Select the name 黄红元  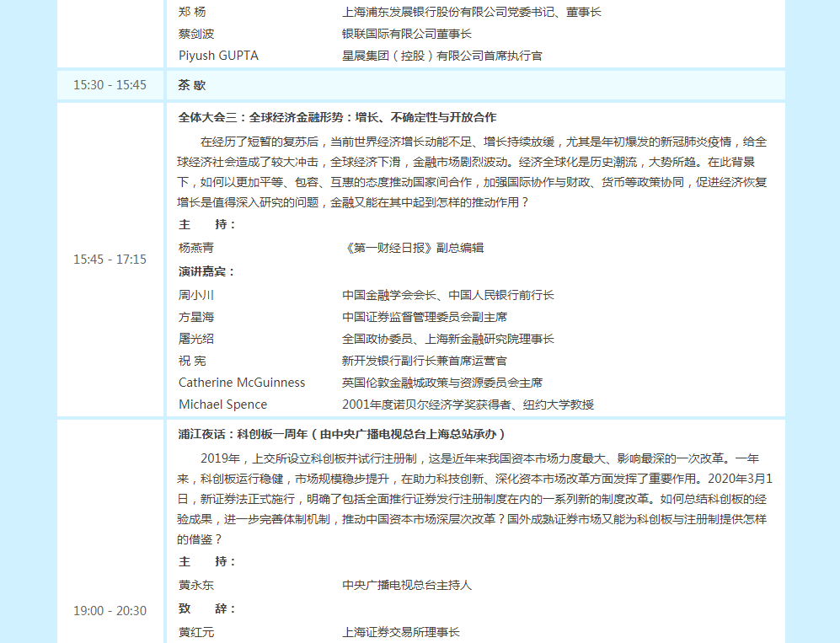coord(196,633)
